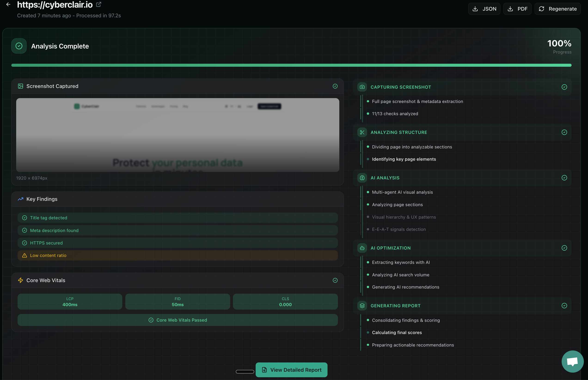588x380 pixels.
Task: Toggle the Analysis Complete status badge
Action: 19,46
